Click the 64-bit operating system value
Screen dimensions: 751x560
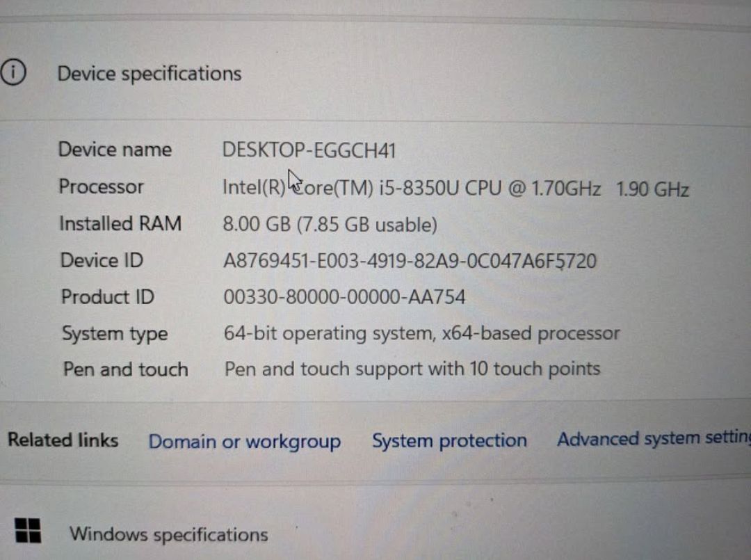click(x=422, y=333)
